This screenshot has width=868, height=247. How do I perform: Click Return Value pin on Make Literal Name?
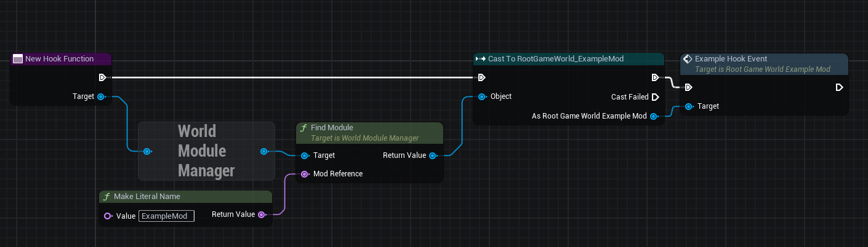(261, 214)
